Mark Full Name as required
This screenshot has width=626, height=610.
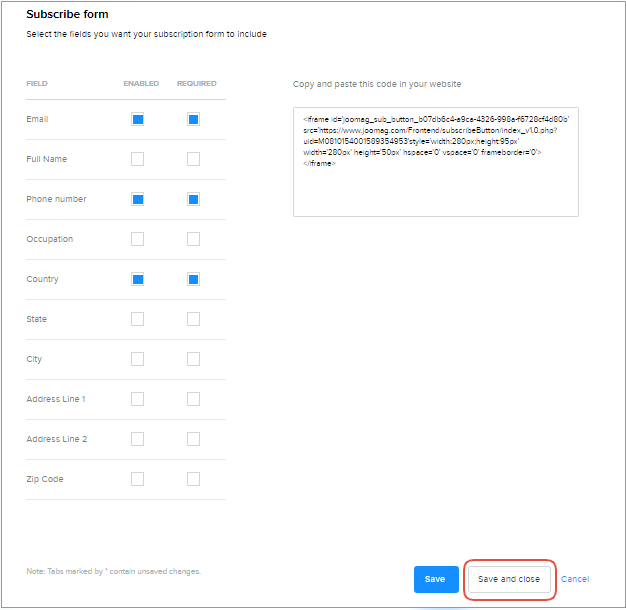193,159
